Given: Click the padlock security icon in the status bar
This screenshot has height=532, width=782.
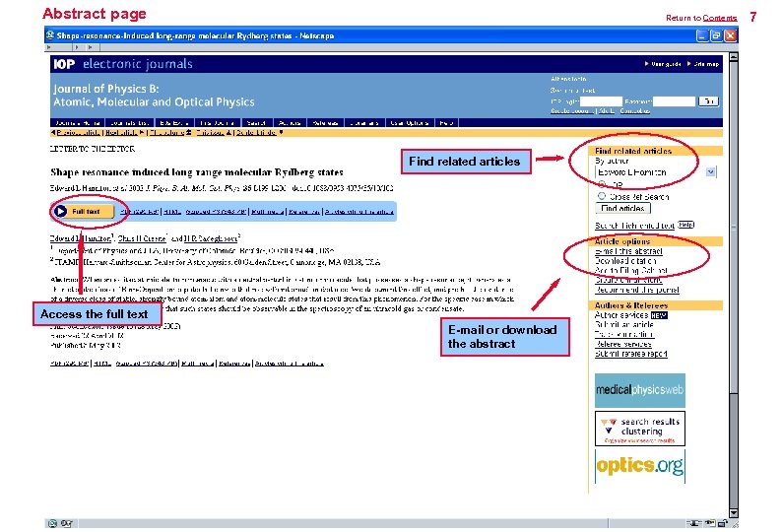Looking at the screenshot, I should 723,523.
